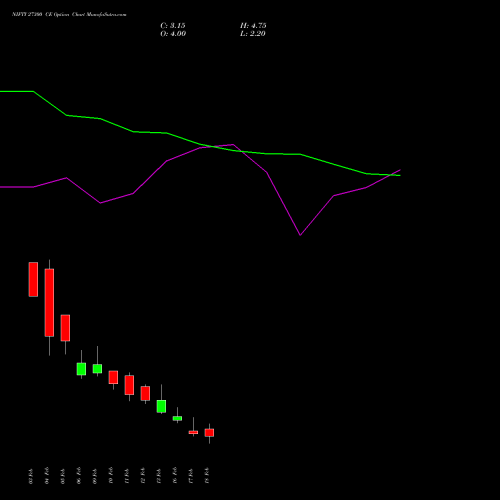Click the 'H: 4.75' high value
The height and width of the screenshot is (500, 500).
[253, 26]
